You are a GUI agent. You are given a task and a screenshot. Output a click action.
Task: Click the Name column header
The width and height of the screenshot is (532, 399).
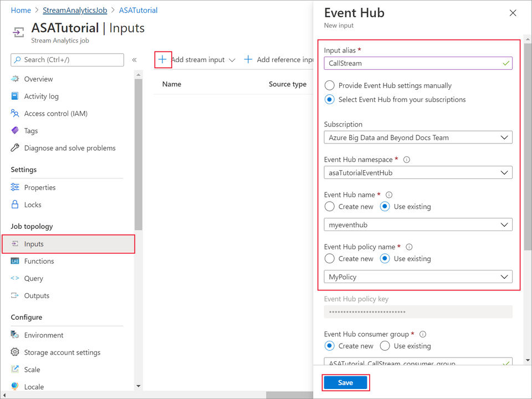pyautogui.click(x=172, y=84)
